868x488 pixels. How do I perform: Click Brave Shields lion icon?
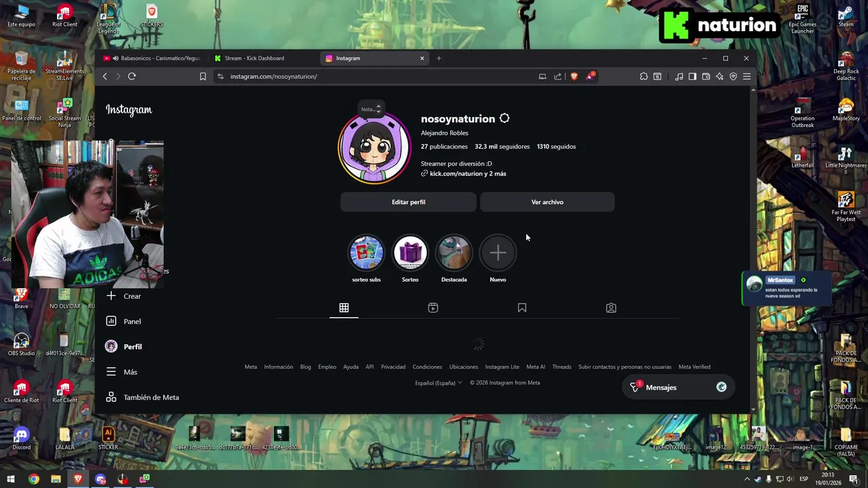tap(574, 77)
